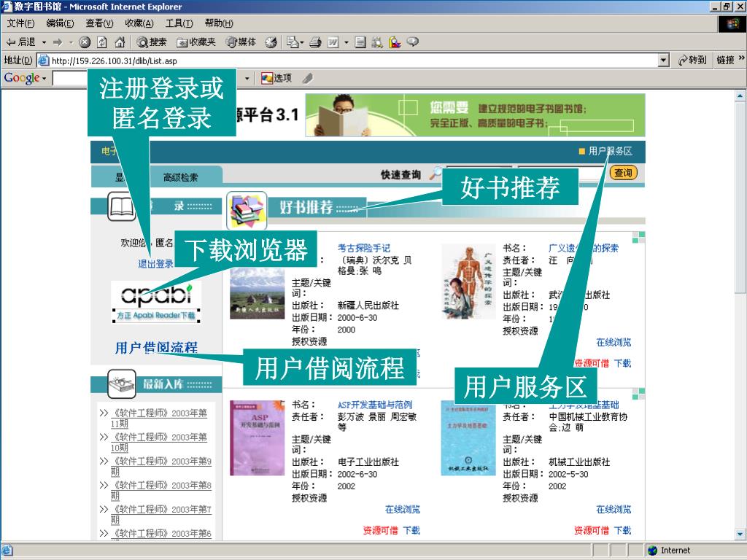747x560 pixels.
Task: Click the 查询 search button
Action: pos(623,173)
